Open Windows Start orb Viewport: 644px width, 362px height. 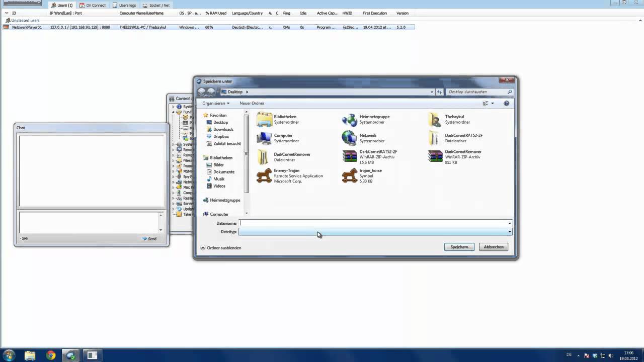point(9,355)
